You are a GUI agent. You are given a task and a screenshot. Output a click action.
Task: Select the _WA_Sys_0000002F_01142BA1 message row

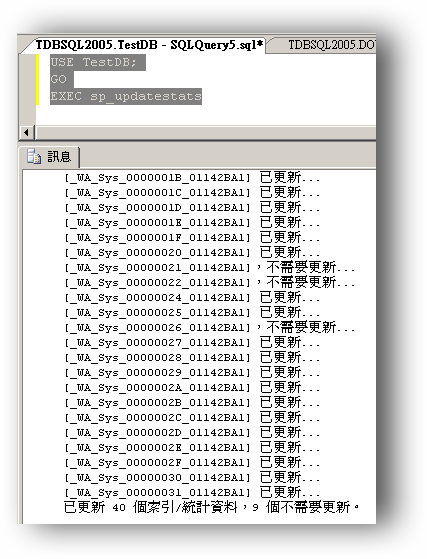(x=192, y=462)
